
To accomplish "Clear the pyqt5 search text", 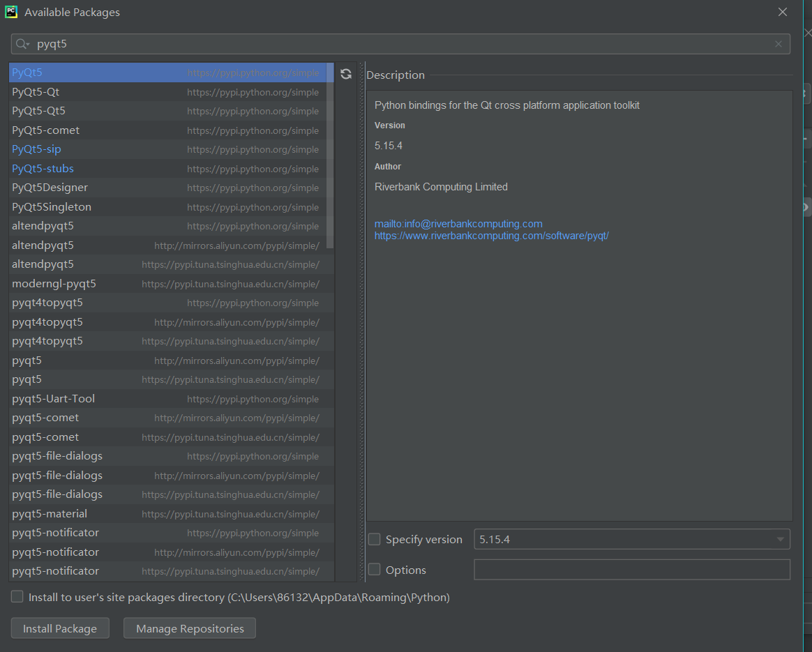I will coord(778,44).
